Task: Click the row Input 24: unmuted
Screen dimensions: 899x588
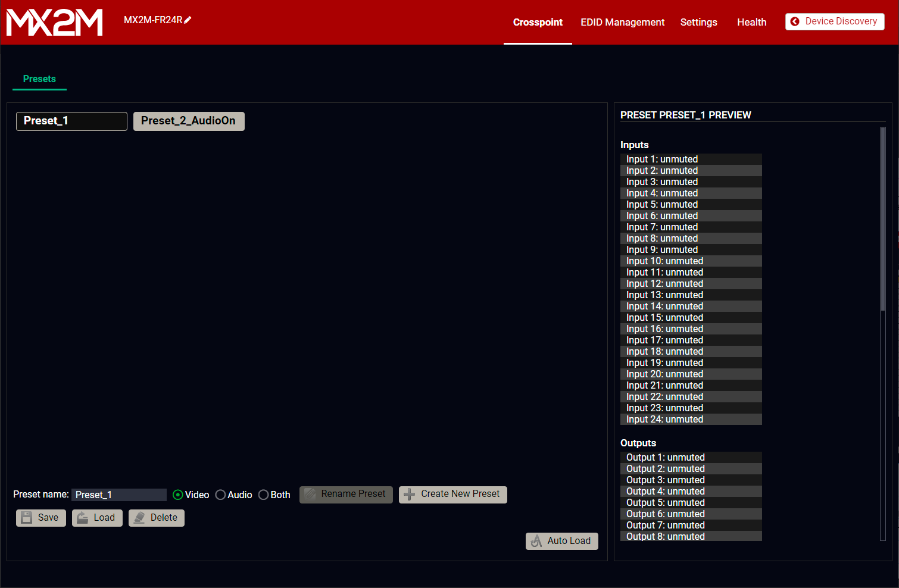Action: (x=691, y=420)
